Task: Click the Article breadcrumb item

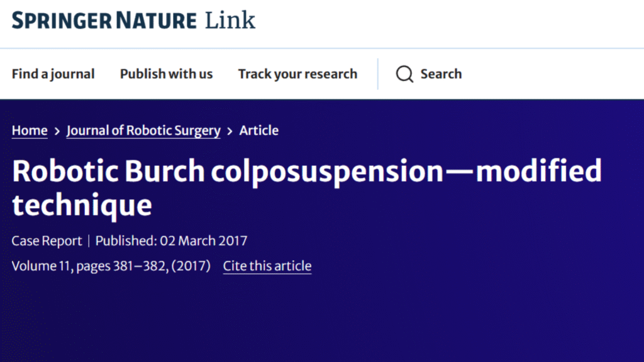Action: 258,131
